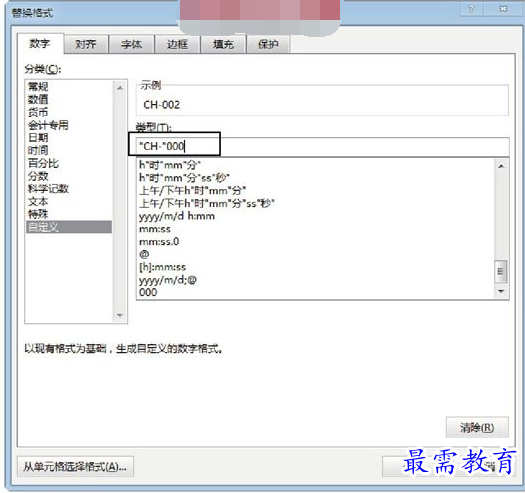Select format h"时"mm"分"

click(315, 165)
